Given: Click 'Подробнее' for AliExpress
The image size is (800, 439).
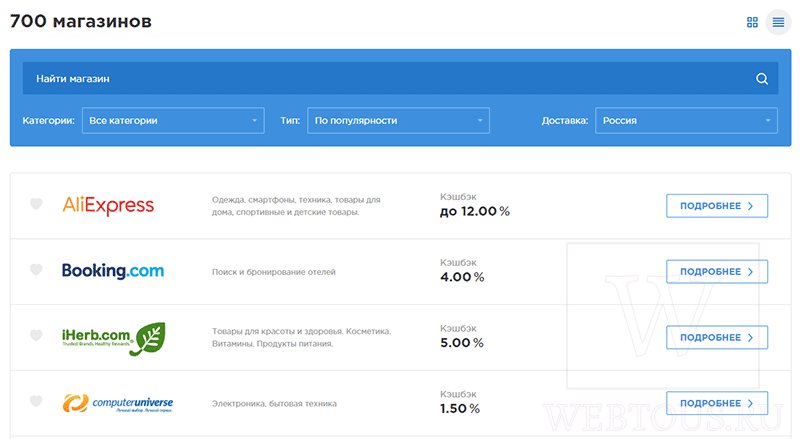Looking at the screenshot, I should (x=717, y=206).
